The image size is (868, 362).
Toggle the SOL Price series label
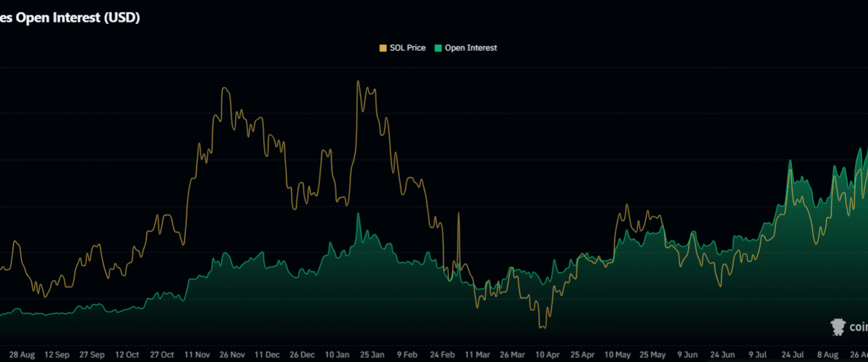[407, 48]
